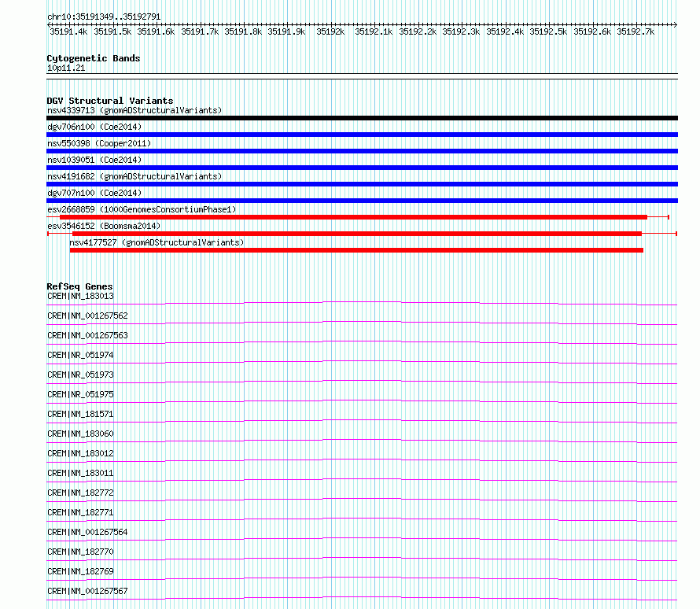This screenshot has height=609, width=700.
Task: Select the 10p11.21 band label
Action: pos(66,68)
